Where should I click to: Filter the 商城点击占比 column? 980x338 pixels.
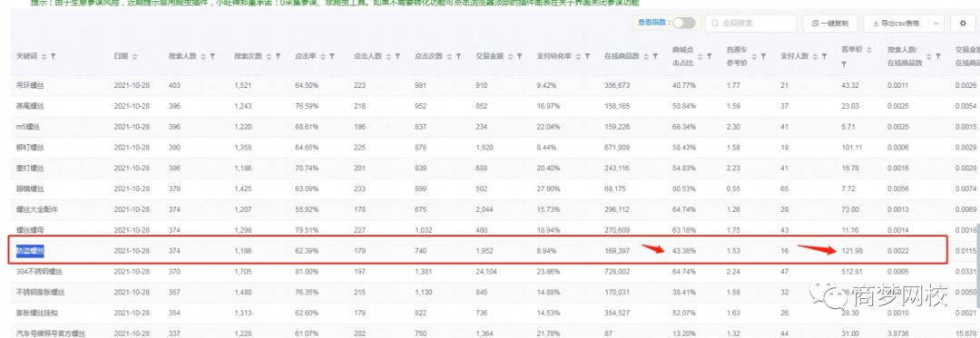click(x=709, y=56)
